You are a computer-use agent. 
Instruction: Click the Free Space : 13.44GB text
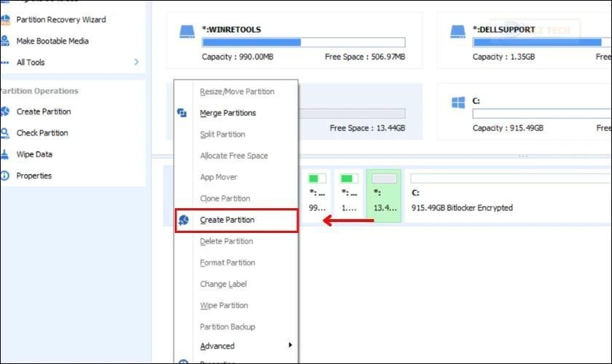pos(367,128)
